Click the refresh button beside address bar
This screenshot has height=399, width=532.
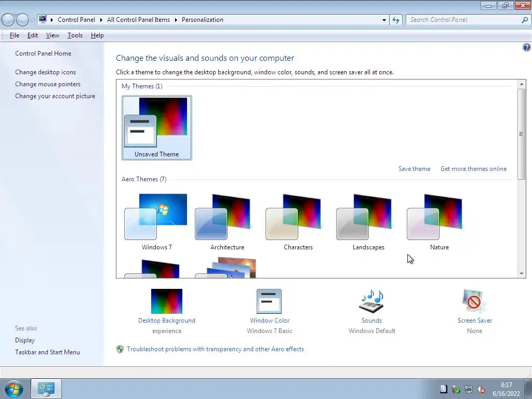click(395, 20)
